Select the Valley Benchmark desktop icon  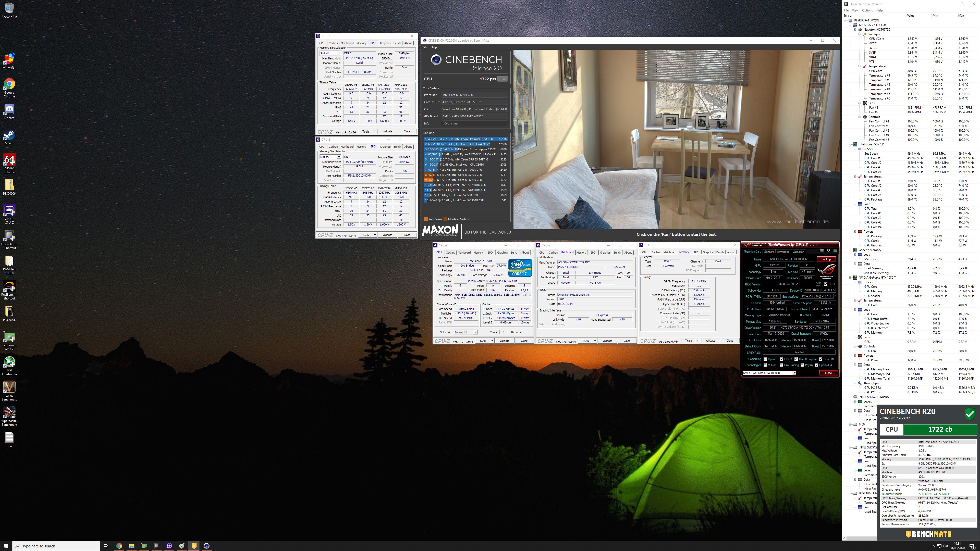coord(9,391)
